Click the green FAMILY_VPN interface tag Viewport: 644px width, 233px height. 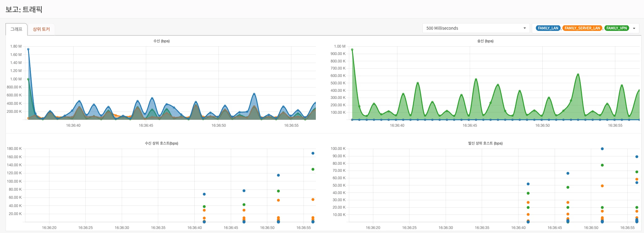(616, 28)
